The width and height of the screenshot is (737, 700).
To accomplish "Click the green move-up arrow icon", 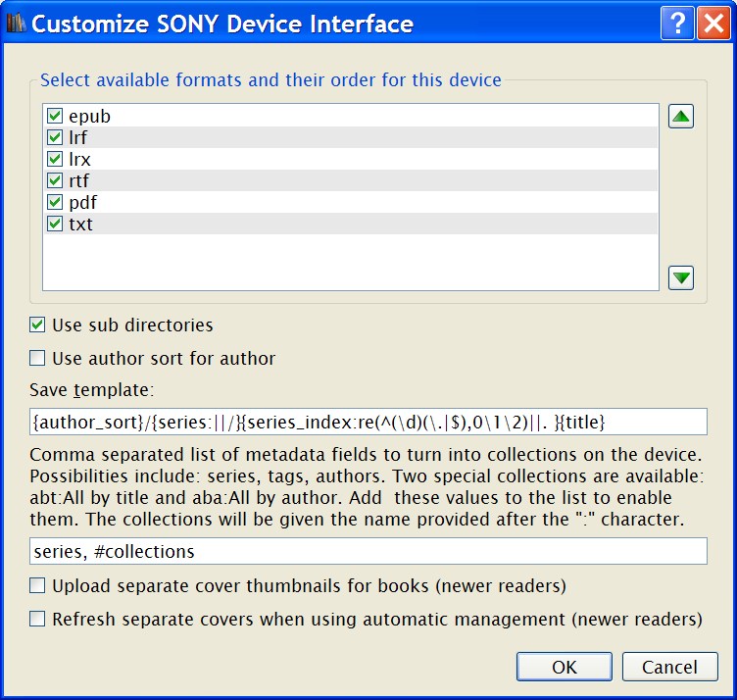I will (681, 117).
